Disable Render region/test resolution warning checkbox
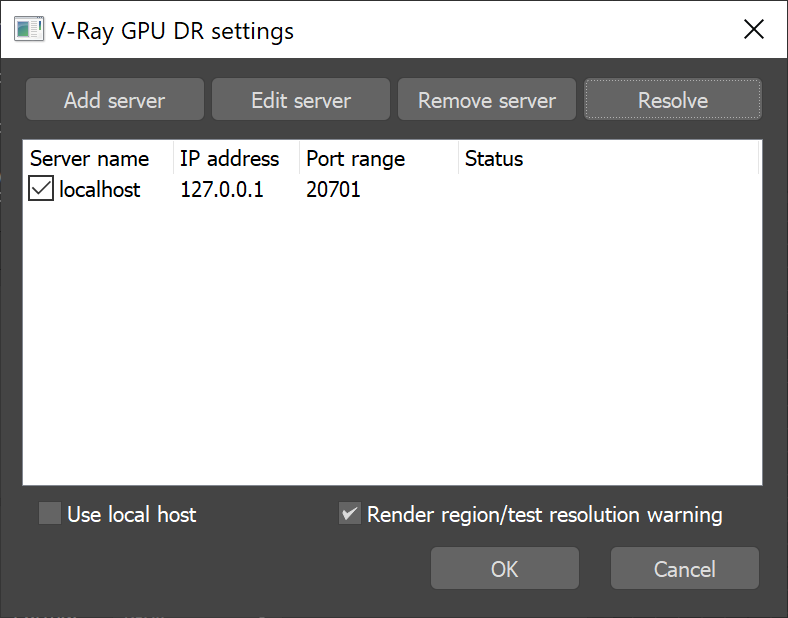Image resolution: width=788 pixels, height=618 pixels. (350, 513)
